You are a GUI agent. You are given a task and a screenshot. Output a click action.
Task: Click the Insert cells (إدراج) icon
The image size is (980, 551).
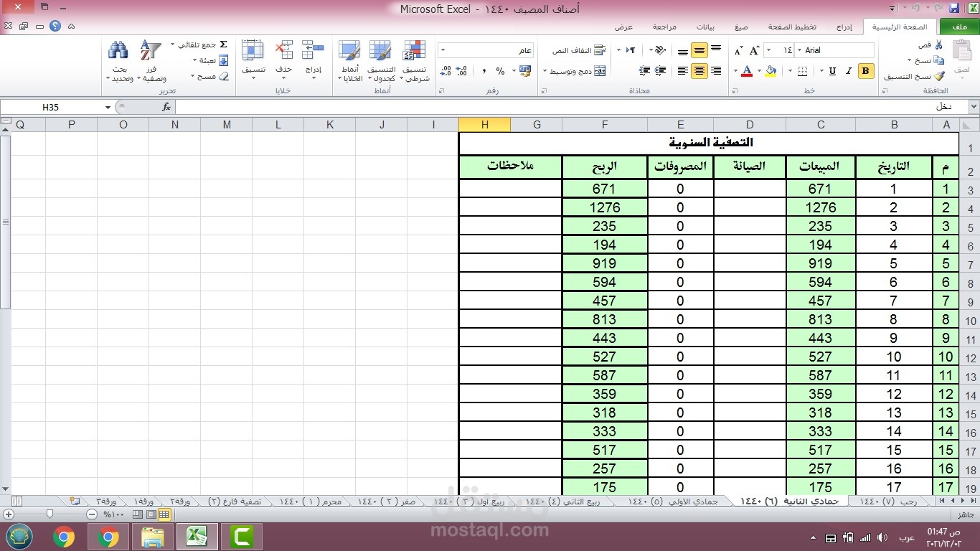[313, 50]
